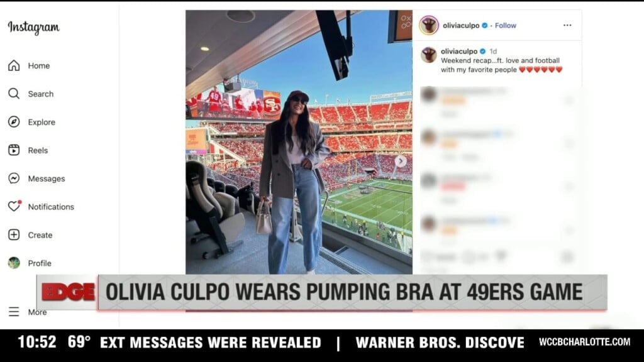Click the caption author avatar
The image size is (644, 362).
coord(429,55)
